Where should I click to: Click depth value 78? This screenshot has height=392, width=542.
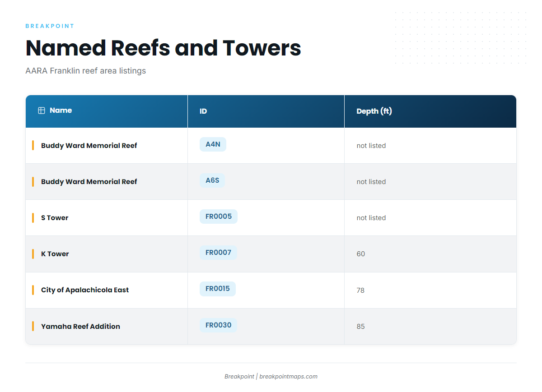[x=360, y=291]
